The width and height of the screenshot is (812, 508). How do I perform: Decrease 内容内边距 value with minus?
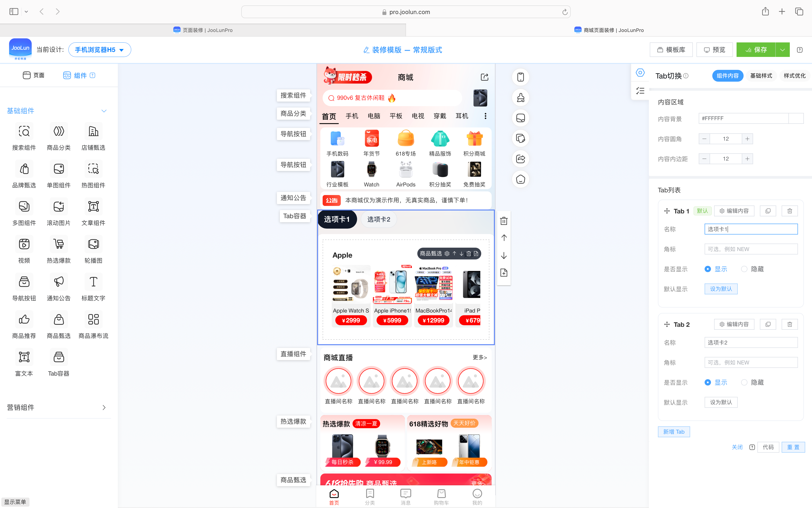tap(704, 159)
